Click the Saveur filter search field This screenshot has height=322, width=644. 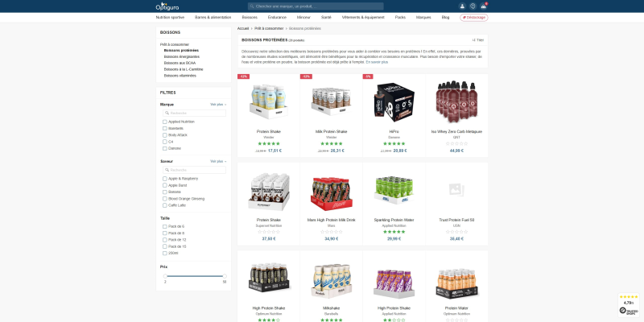(x=194, y=170)
